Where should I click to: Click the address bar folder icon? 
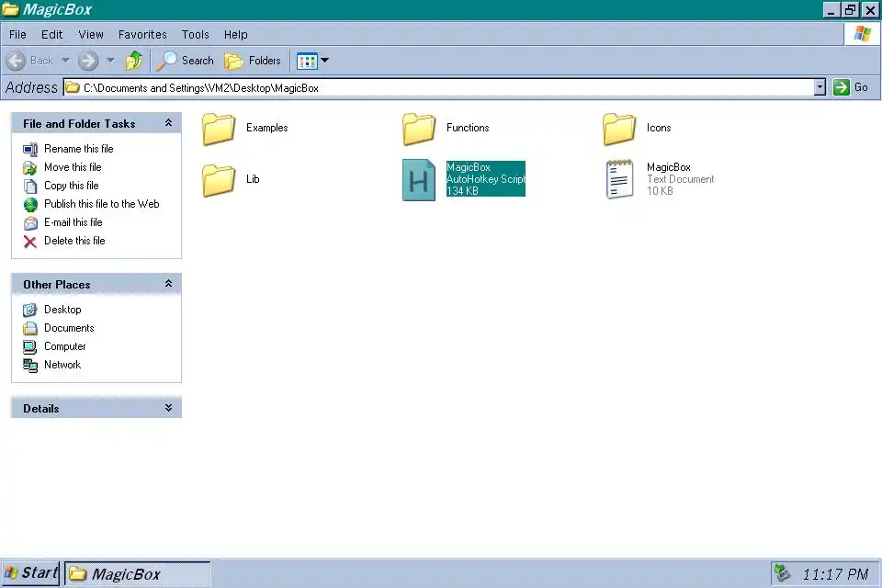pyautogui.click(x=73, y=87)
